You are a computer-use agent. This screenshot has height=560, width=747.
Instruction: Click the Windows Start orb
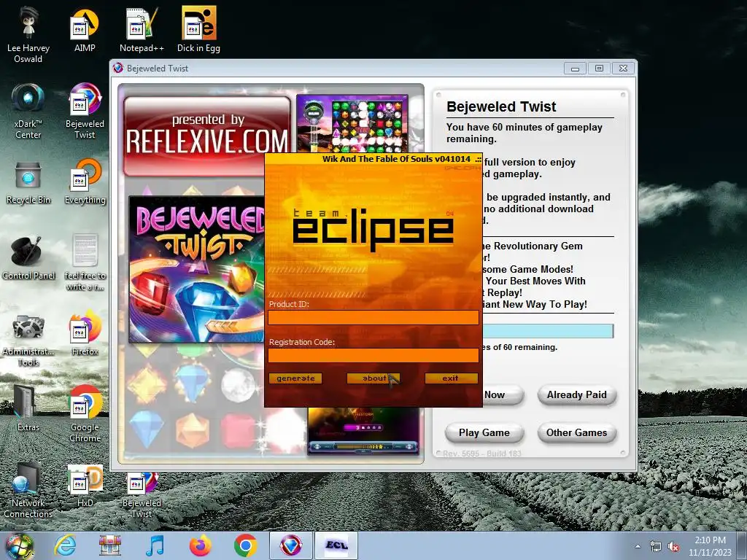(19, 545)
